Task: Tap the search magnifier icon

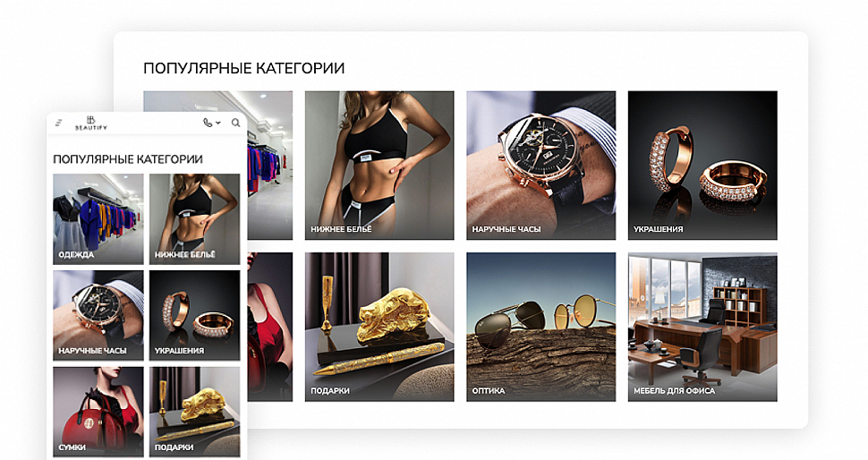Action: (x=236, y=123)
